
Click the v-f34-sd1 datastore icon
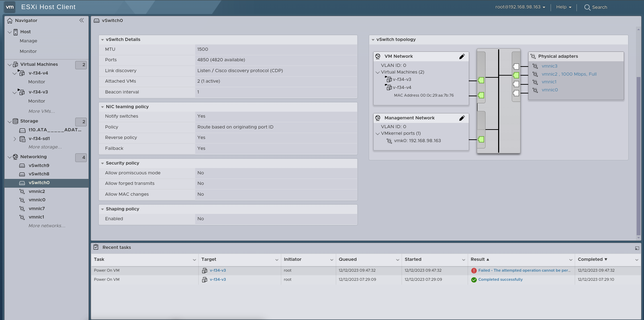coord(22,139)
